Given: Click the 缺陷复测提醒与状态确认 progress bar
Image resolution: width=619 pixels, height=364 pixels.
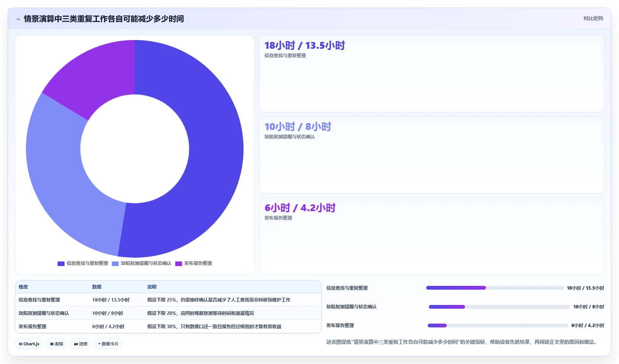Looking at the screenshot, I should click(499, 306).
